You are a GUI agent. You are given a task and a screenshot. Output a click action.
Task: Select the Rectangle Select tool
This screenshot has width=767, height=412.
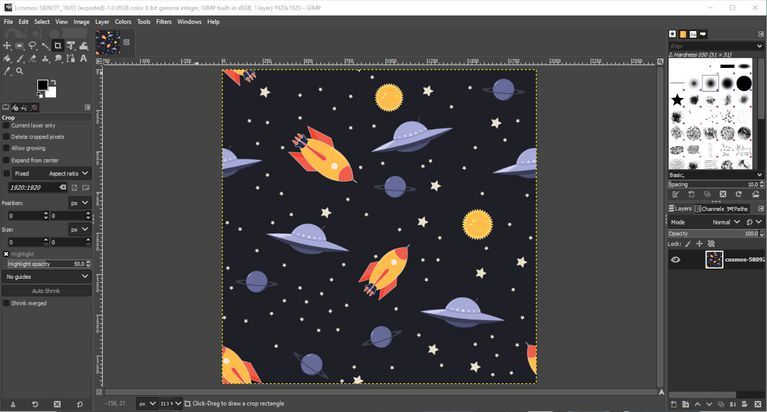pyautogui.click(x=20, y=46)
